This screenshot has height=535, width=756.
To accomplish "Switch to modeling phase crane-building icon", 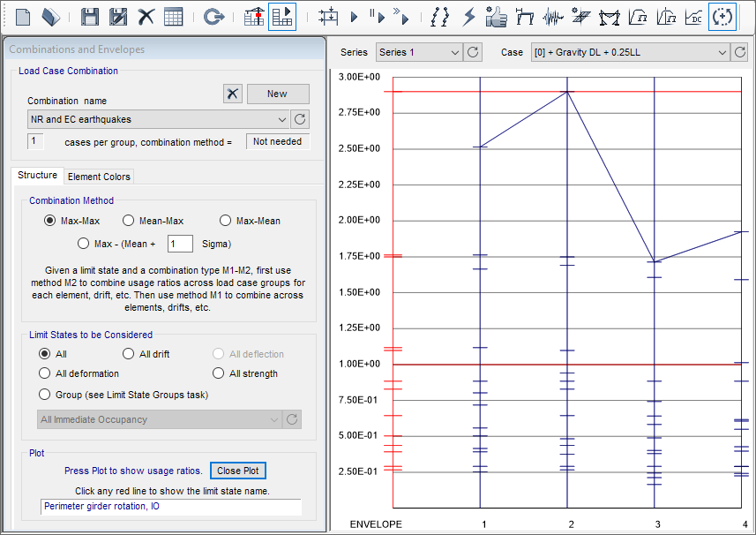I will click(x=253, y=17).
